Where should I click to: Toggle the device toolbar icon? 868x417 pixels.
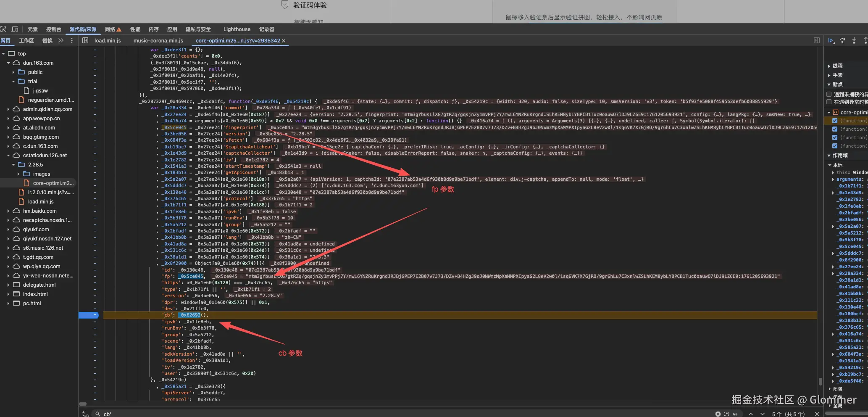click(x=15, y=29)
